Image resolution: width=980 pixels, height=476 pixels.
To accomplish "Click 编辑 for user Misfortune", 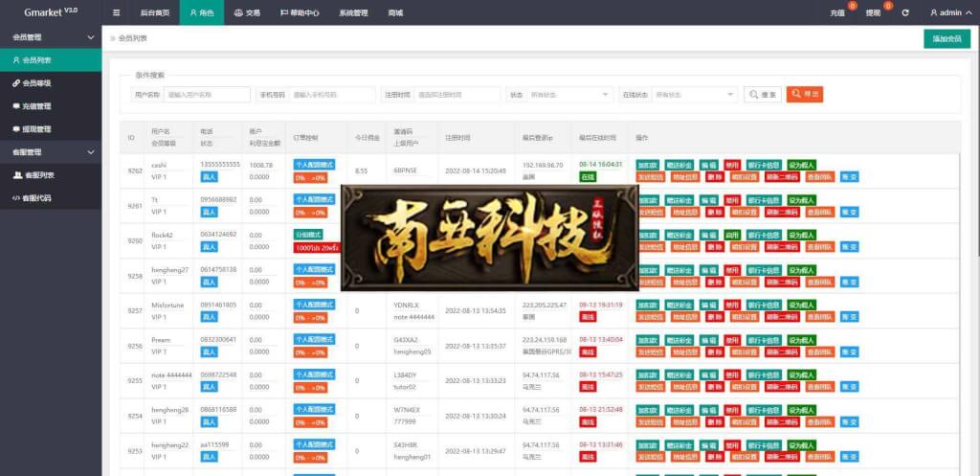I will tap(708, 306).
